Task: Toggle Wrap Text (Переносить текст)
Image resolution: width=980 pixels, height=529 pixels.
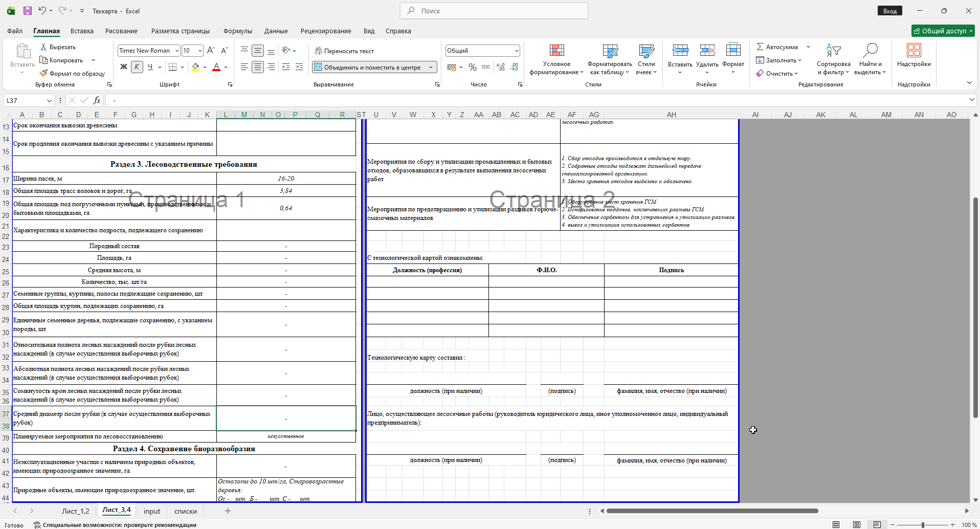Action: (344, 51)
